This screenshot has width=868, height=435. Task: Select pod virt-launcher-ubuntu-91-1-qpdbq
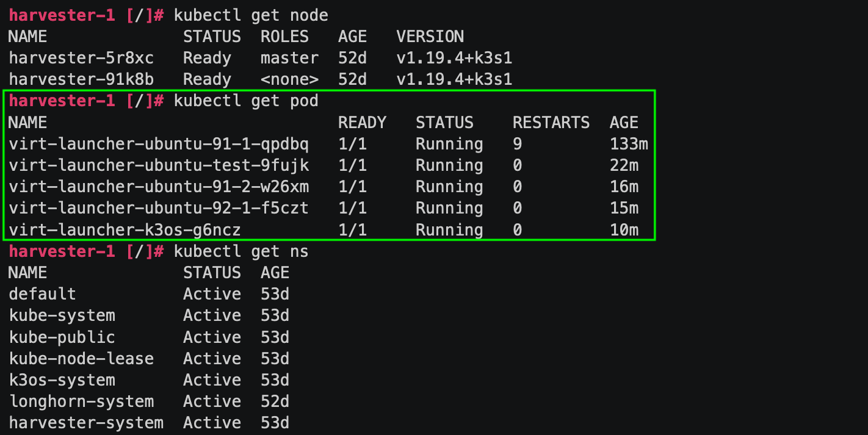tap(159, 144)
